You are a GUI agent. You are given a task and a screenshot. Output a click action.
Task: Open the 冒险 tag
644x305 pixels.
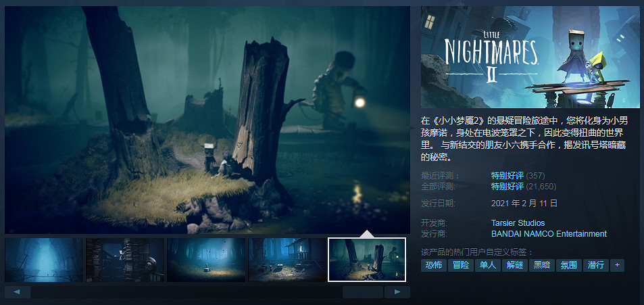(x=461, y=265)
